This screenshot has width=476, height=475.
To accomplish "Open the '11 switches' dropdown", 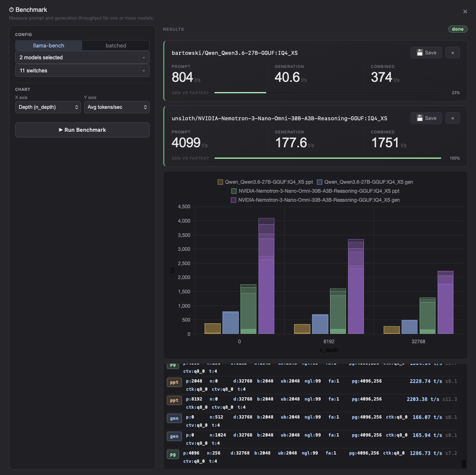I will pos(82,70).
